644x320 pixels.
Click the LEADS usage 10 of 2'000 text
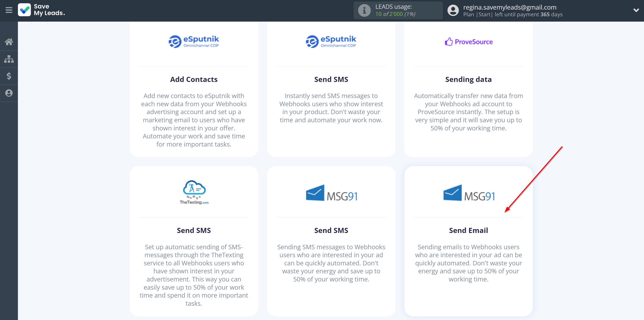(x=395, y=14)
